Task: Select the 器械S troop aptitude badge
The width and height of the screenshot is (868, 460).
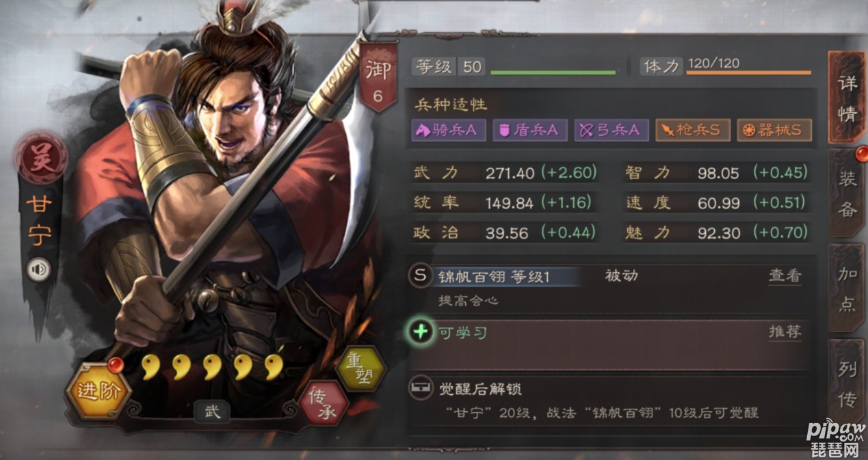Action: pos(774,130)
